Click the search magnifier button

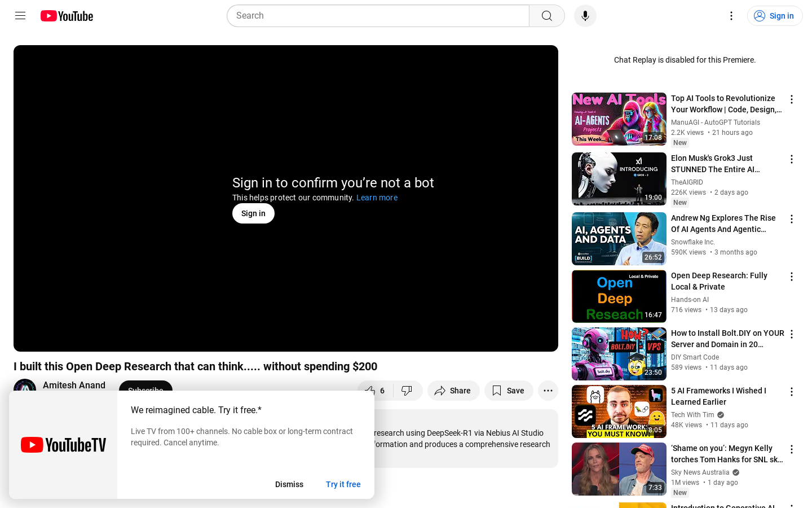(547, 16)
